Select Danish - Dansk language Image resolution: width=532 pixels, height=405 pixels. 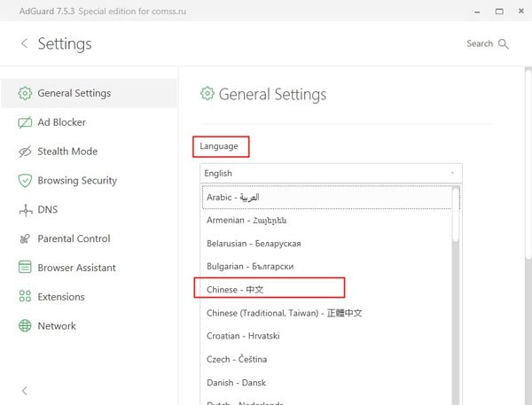point(235,382)
